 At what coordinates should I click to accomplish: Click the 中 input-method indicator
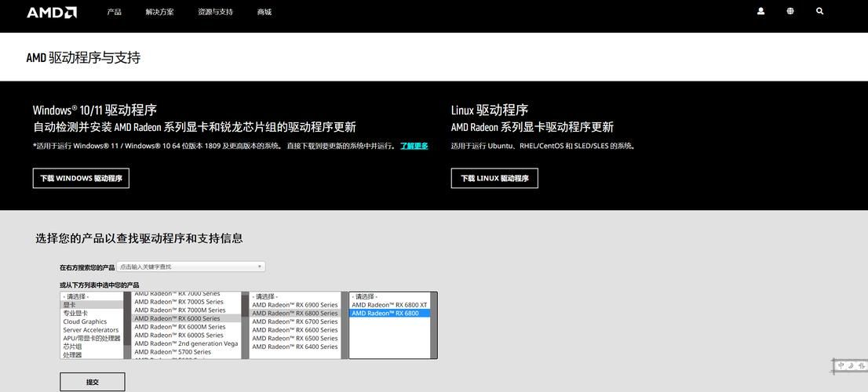pos(841,366)
